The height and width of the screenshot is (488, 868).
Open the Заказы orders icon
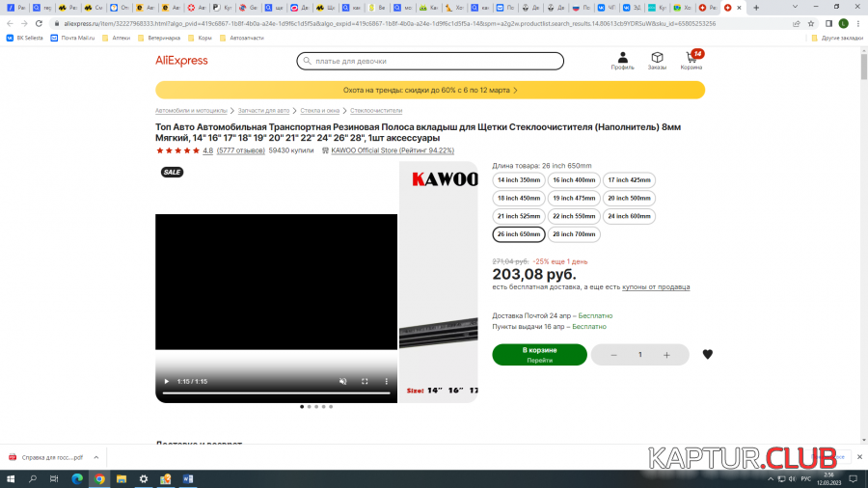click(x=657, y=61)
